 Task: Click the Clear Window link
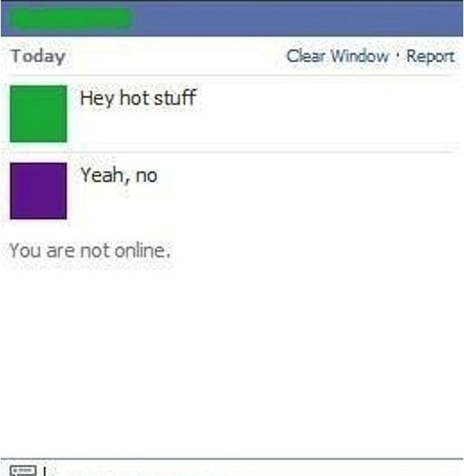tap(338, 56)
